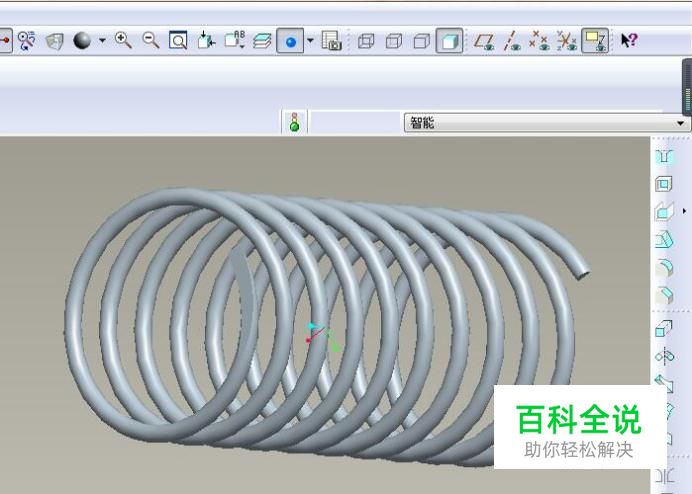The height and width of the screenshot is (494, 692).
Task: Switch display style to no hidden
Action: [x=421, y=41]
